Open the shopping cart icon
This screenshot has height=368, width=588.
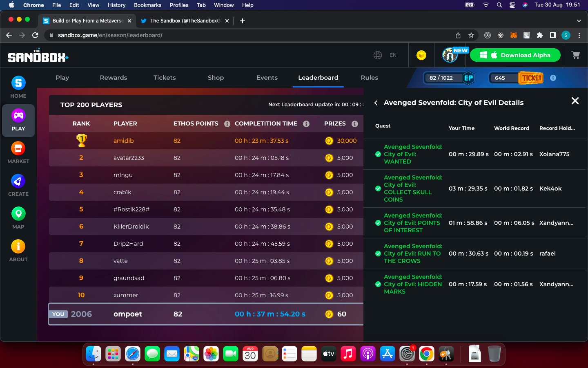coord(576,55)
